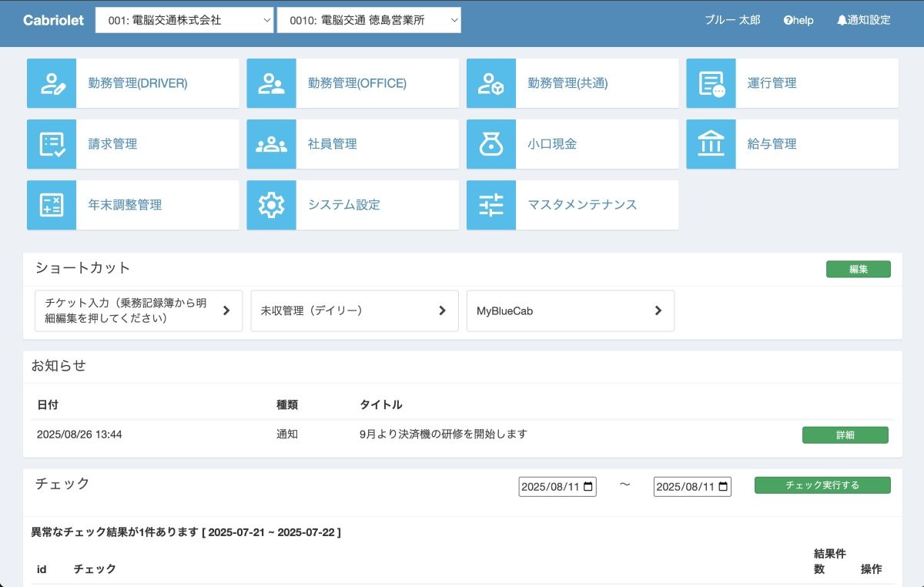Open the チケット入力 shortcut chevron
Screen dimensions: 924x587
226,310
